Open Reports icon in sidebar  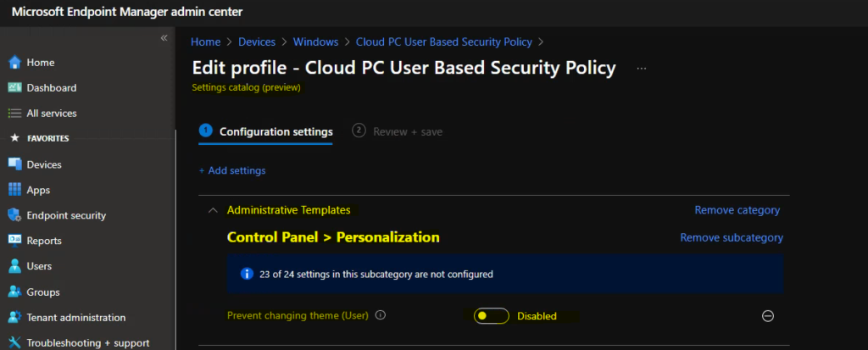[x=15, y=241]
